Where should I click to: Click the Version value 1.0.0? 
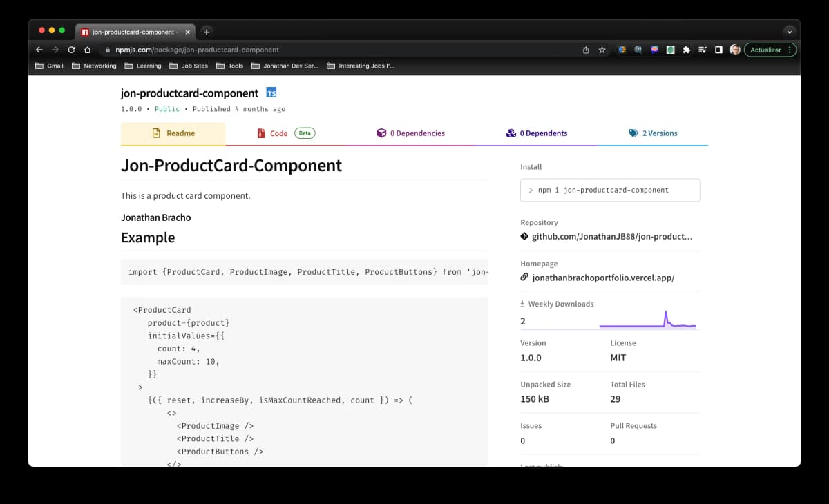(531, 358)
